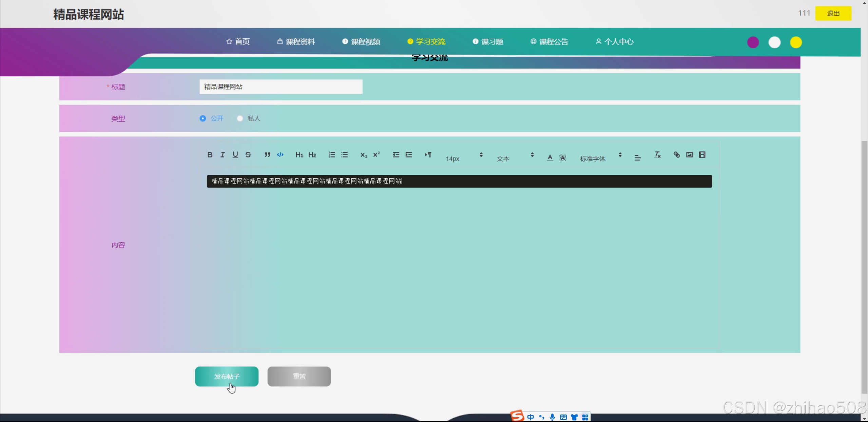
Task: Click the yellow 退出 logout button
Action: [833, 14]
